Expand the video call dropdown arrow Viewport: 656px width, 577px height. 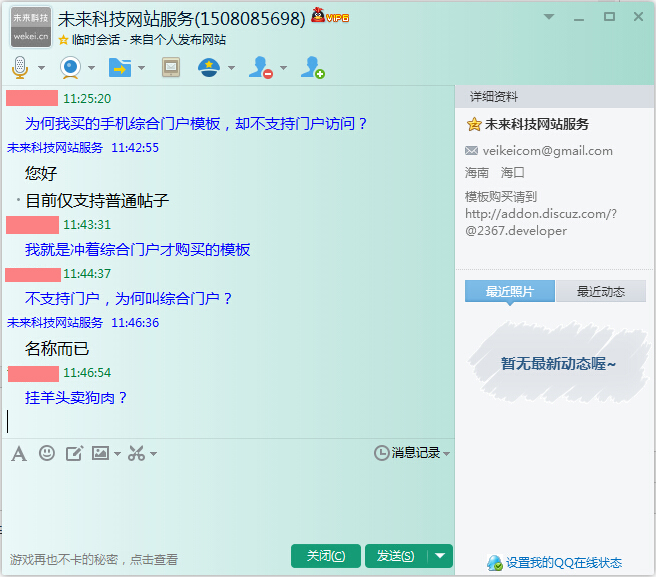pos(91,68)
